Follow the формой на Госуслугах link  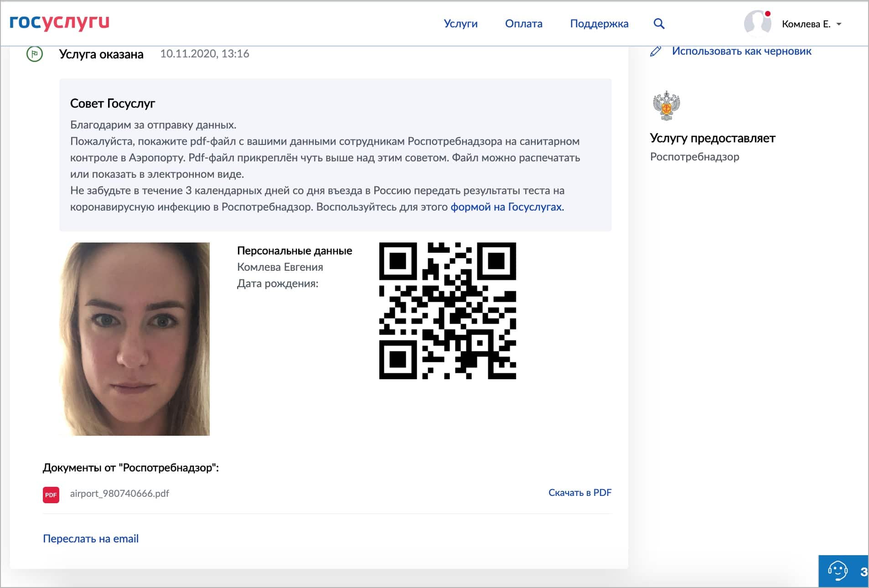click(507, 207)
